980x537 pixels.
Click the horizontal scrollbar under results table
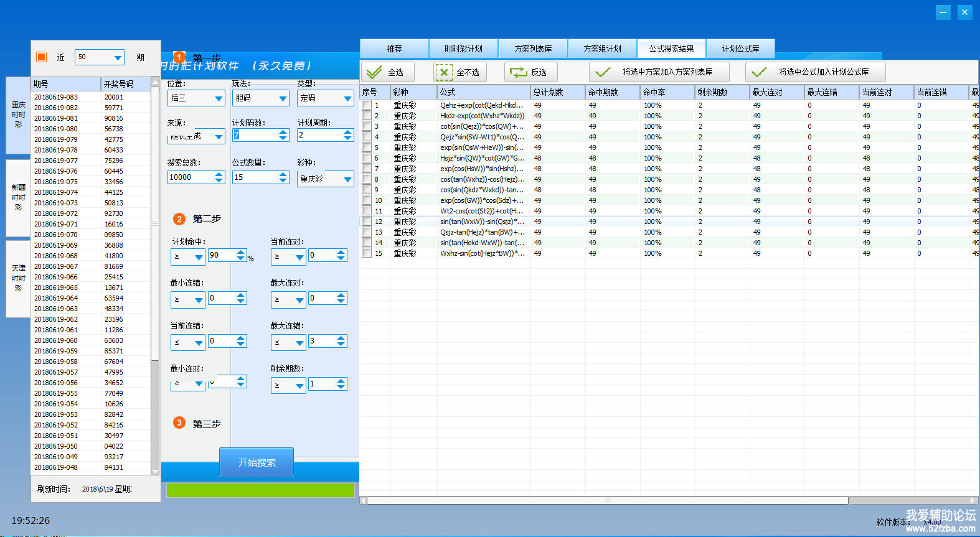click(607, 500)
